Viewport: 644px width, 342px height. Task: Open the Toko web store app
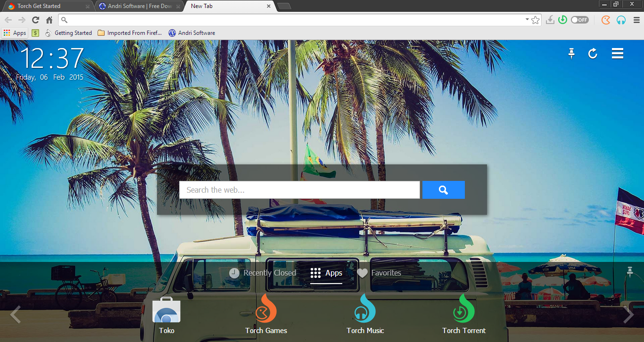coord(166,315)
